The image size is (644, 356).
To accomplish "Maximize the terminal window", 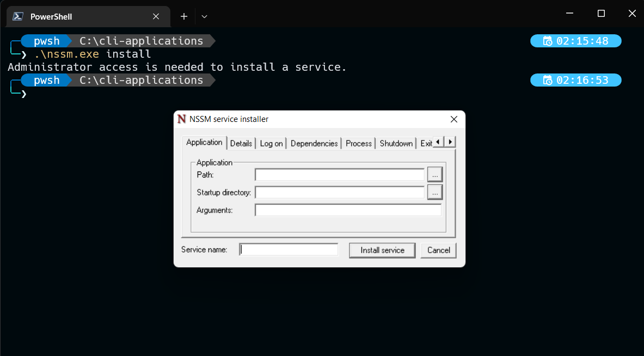I will click(x=601, y=14).
